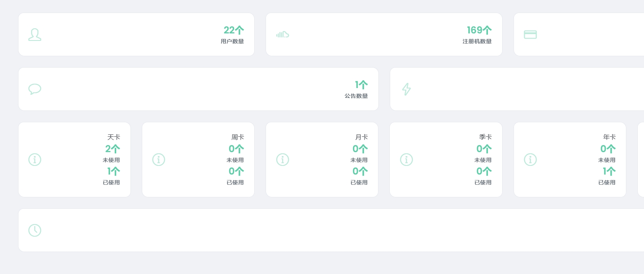This screenshot has height=274, width=644.
Task: Click the credit card icon
Action: [530, 35]
